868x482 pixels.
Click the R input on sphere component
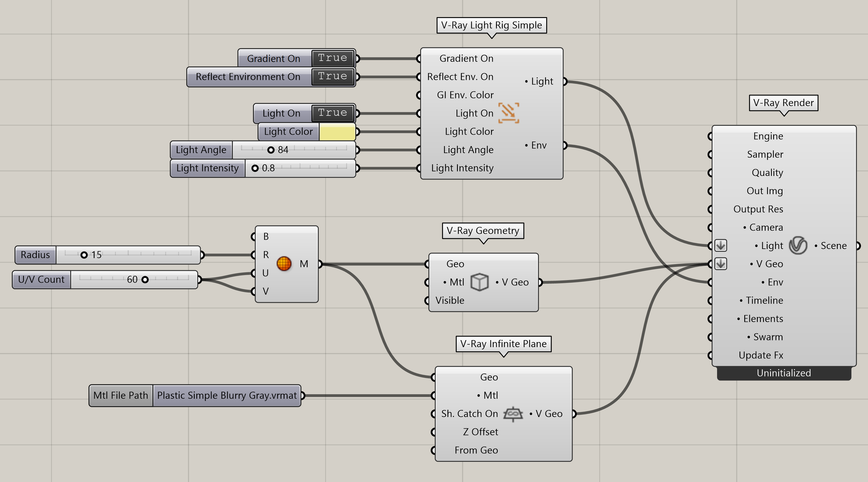tap(266, 255)
